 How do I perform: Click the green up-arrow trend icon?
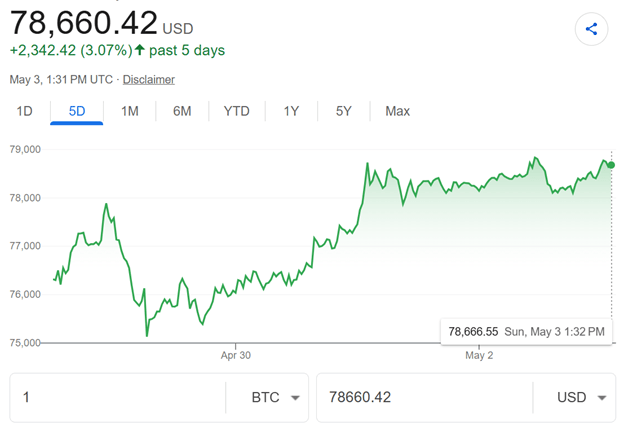pyautogui.click(x=139, y=50)
